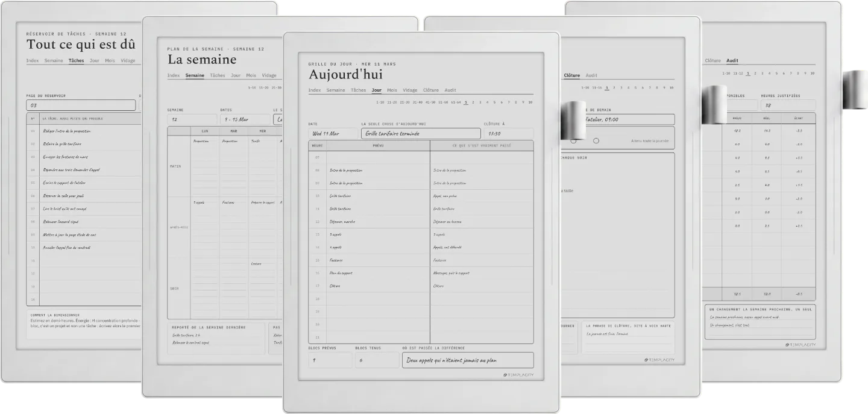This screenshot has width=868, height=414.
Task: Select the 'Page du réservoir' field showing 03
Action: coord(81,105)
